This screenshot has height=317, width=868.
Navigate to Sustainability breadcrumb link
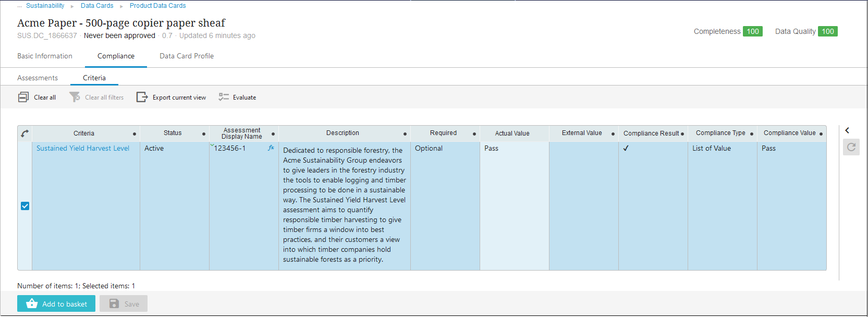[x=45, y=6]
